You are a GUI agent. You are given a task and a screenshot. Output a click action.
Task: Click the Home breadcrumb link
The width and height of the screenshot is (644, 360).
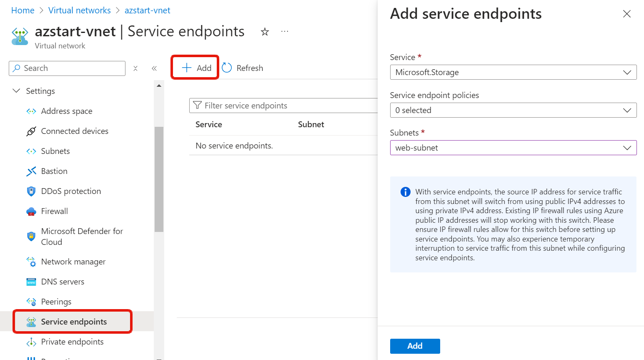point(23,10)
